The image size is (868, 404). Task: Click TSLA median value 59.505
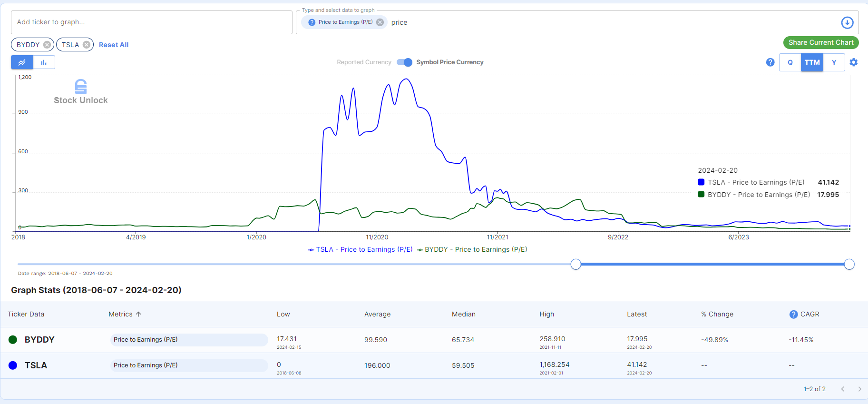[463, 365]
